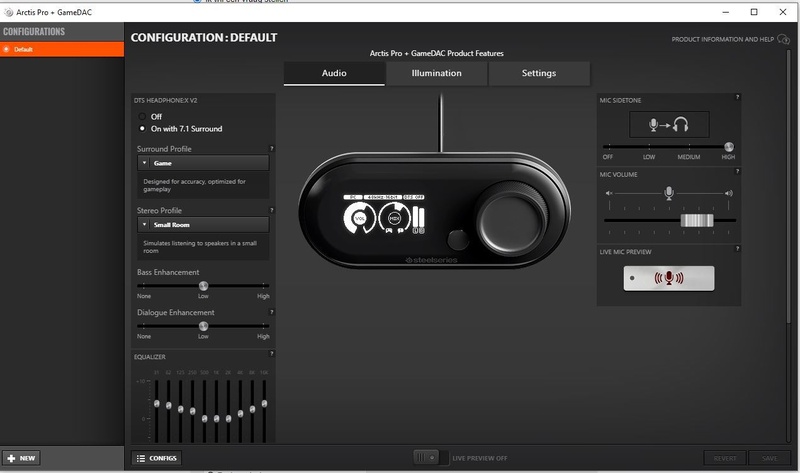Click the 31 Hz equalizer band slider
Viewport: 800px width, 473px height.
(157, 404)
